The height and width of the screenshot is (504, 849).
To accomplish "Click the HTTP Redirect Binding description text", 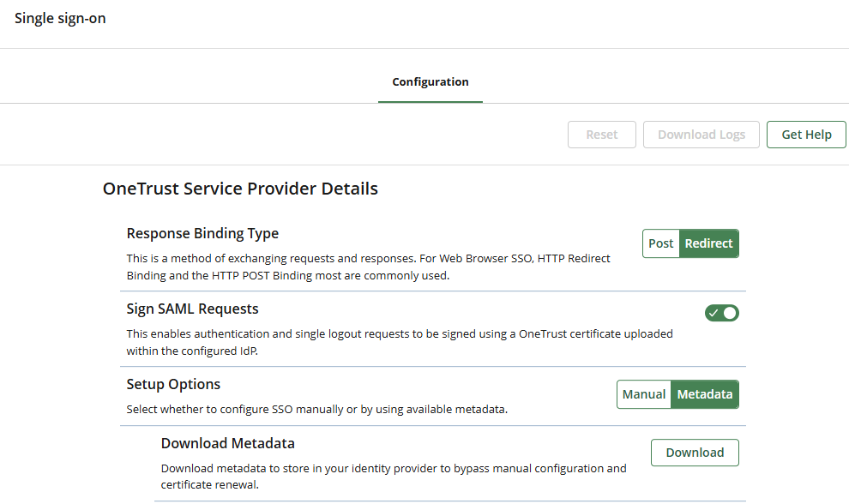I will tap(368, 267).
